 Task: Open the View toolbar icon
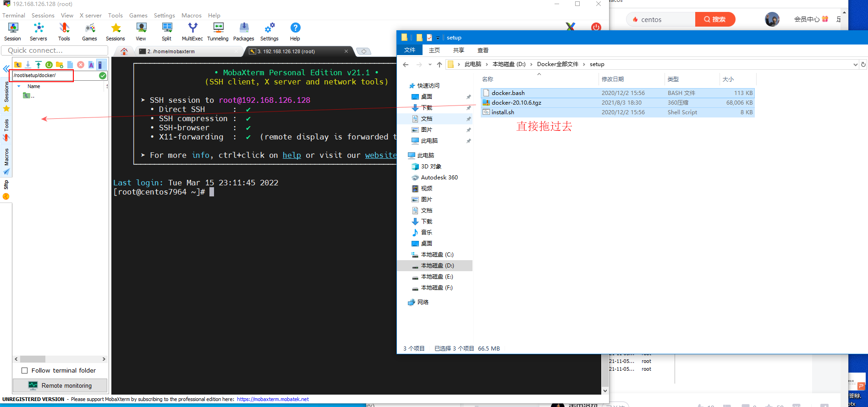tap(141, 32)
